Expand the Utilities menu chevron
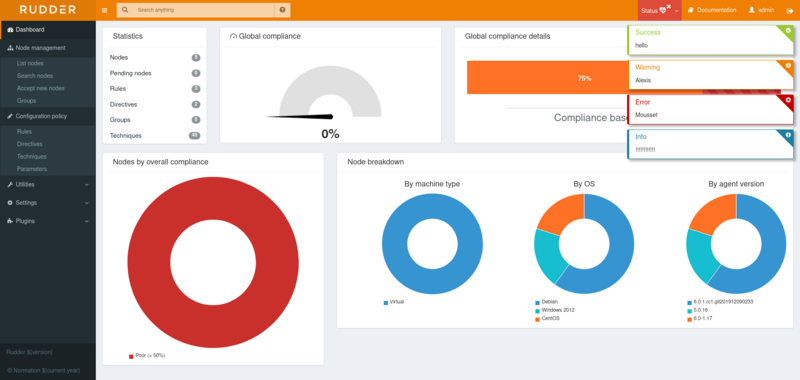Screen dimensions: 800x380 click(87, 185)
